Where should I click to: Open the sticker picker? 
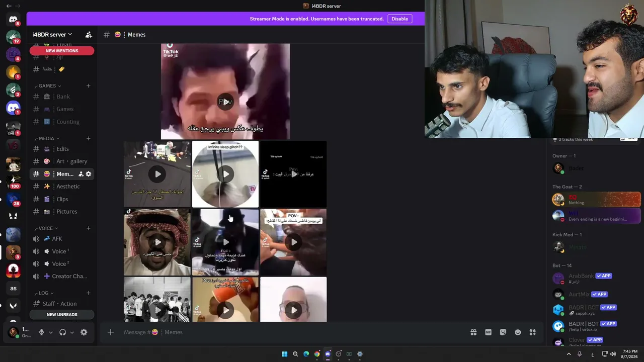pyautogui.click(x=503, y=332)
